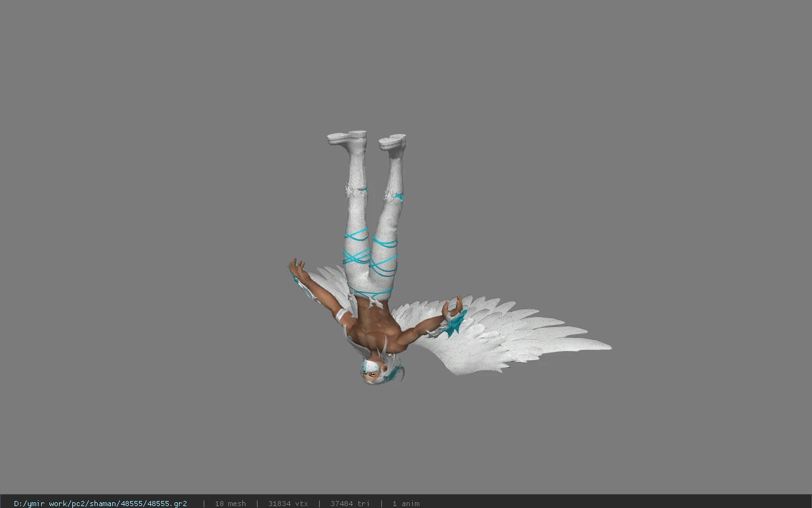This screenshot has height=508, width=812.
Task: Click the file path 'D:/ymir work/pc2/shaman/48555/48555.gr2'
Action: [x=100, y=504]
